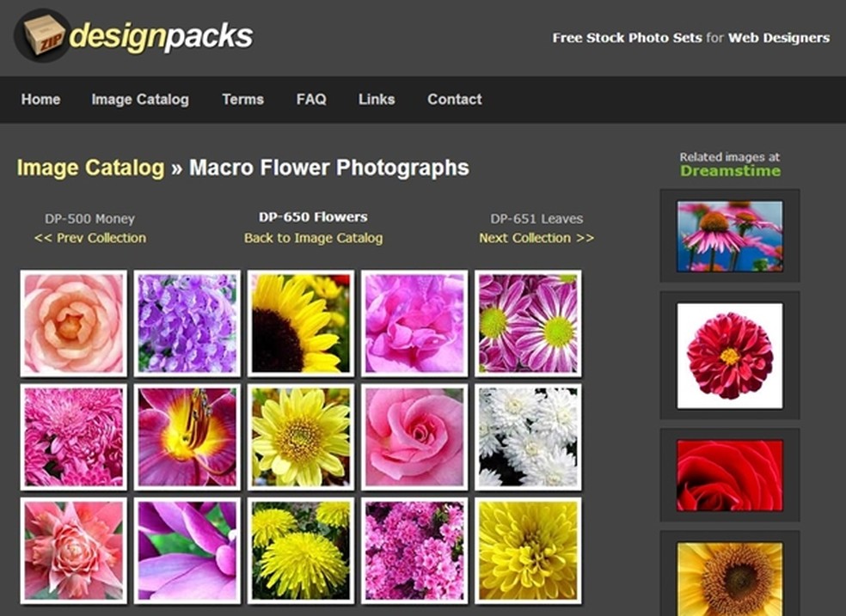Screen dimensions: 846x616
Task: Open the violet magnolia petals thumbnail
Action: click(187, 551)
